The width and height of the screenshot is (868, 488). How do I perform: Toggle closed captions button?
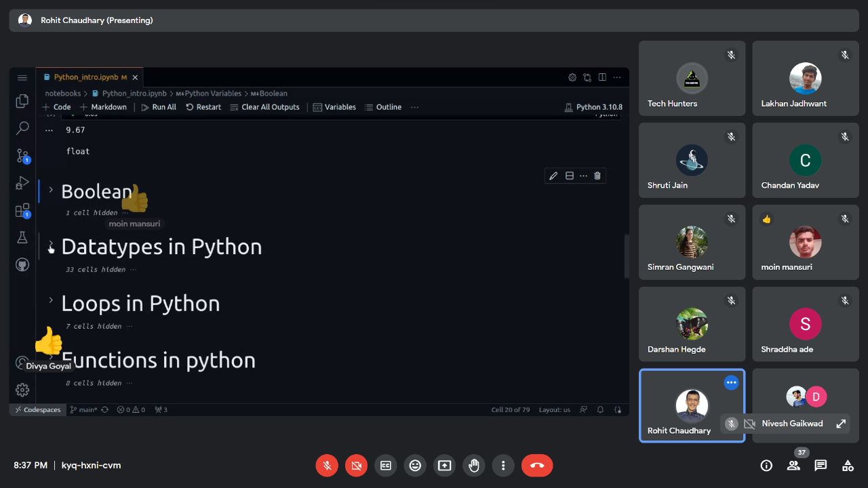pos(386,466)
